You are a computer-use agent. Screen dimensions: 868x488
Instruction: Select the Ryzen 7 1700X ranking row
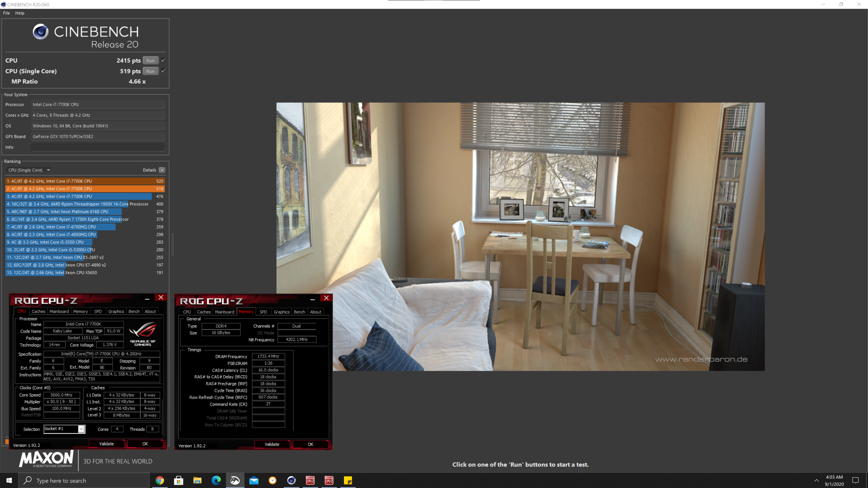coord(85,219)
